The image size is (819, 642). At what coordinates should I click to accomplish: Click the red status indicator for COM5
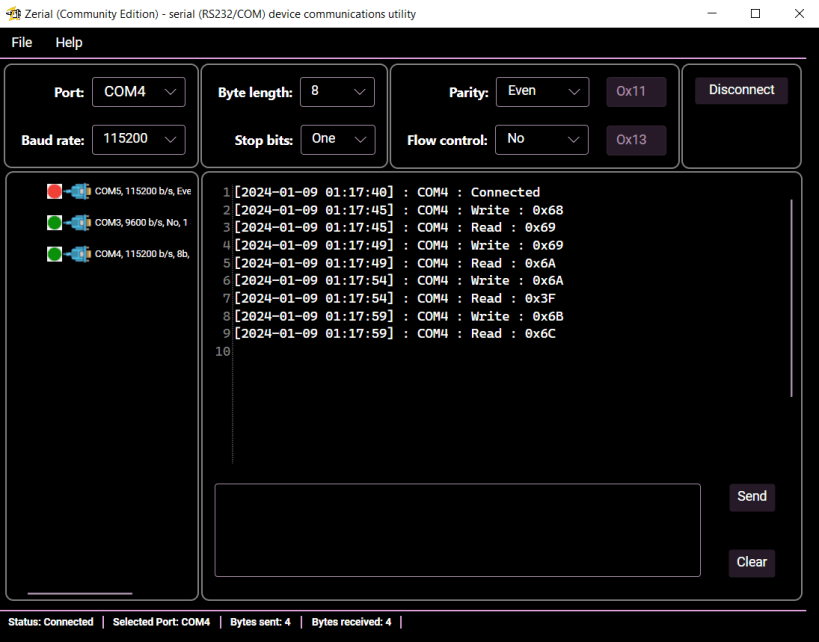point(54,191)
